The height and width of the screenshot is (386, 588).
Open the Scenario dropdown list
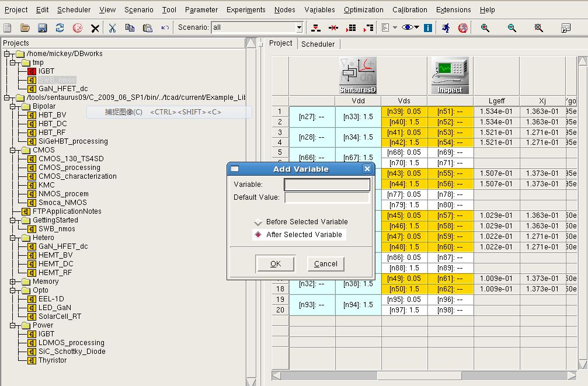pos(299,27)
